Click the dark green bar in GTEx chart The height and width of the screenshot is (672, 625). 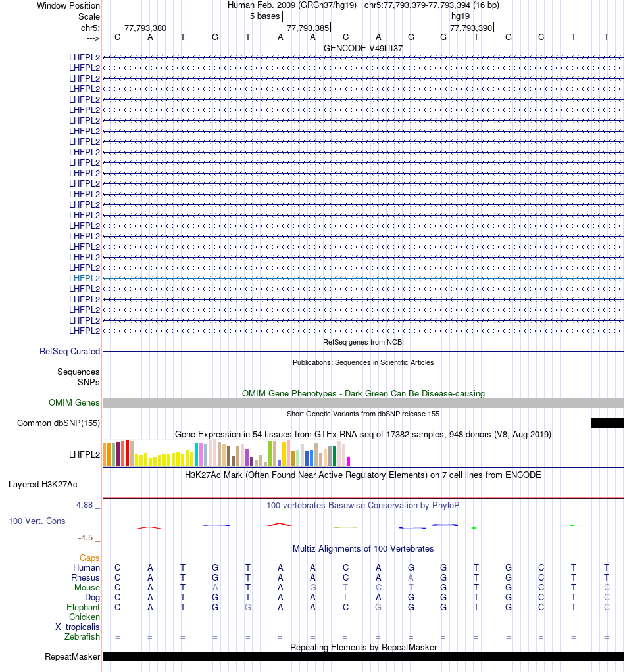pos(334,456)
